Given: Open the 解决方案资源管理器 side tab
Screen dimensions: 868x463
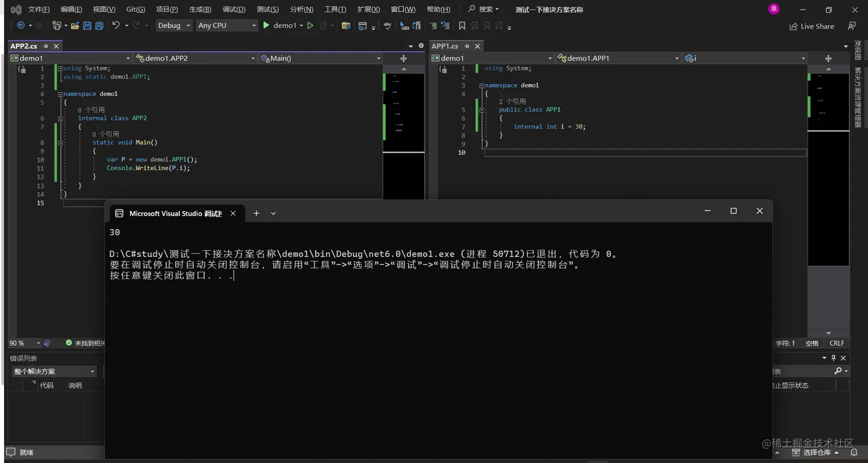Looking at the screenshot, I should [858, 98].
